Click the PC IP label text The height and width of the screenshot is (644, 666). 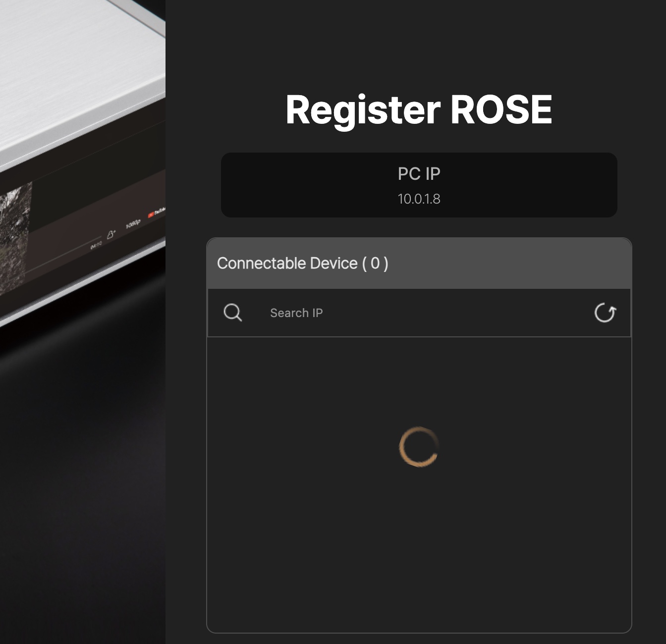pyautogui.click(x=419, y=174)
